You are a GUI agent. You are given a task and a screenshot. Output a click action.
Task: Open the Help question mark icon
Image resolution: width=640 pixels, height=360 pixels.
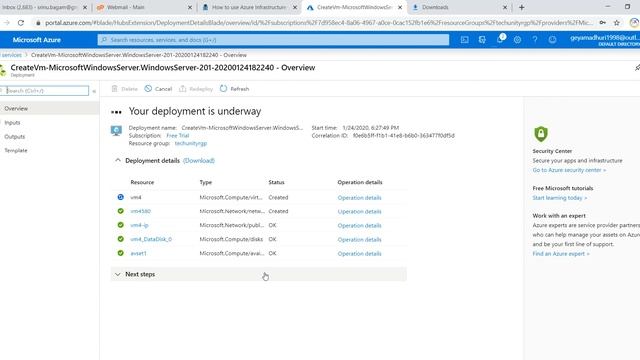point(535,40)
